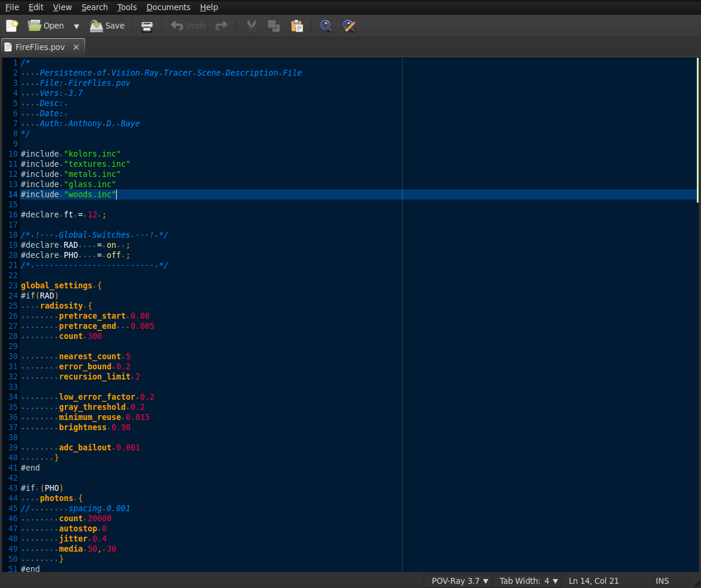Screen dimensions: 701x588
Task: Click the Redo arrow icon
Action: (x=222, y=26)
